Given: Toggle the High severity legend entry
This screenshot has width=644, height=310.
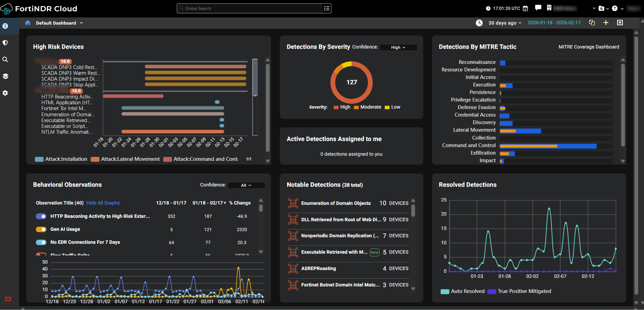Looking at the screenshot, I should coord(342,107).
